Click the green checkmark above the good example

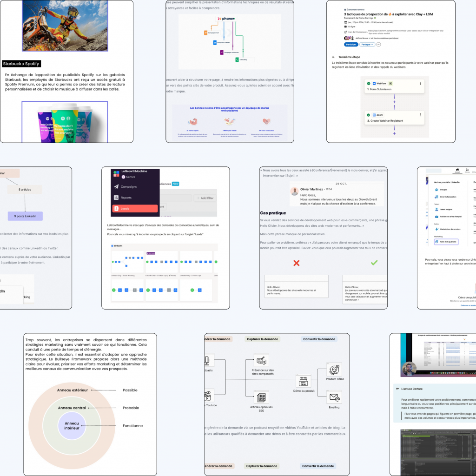[x=374, y=263]
